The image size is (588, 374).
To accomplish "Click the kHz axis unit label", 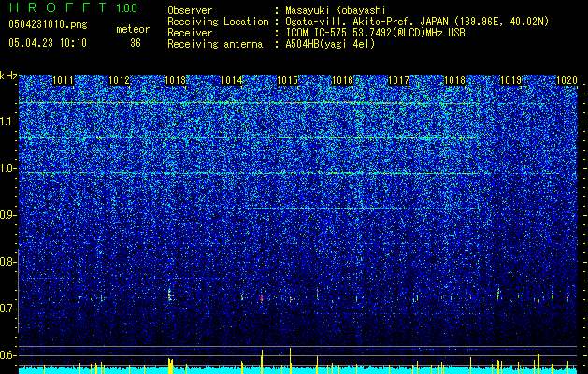I will [x=8, y=76].
